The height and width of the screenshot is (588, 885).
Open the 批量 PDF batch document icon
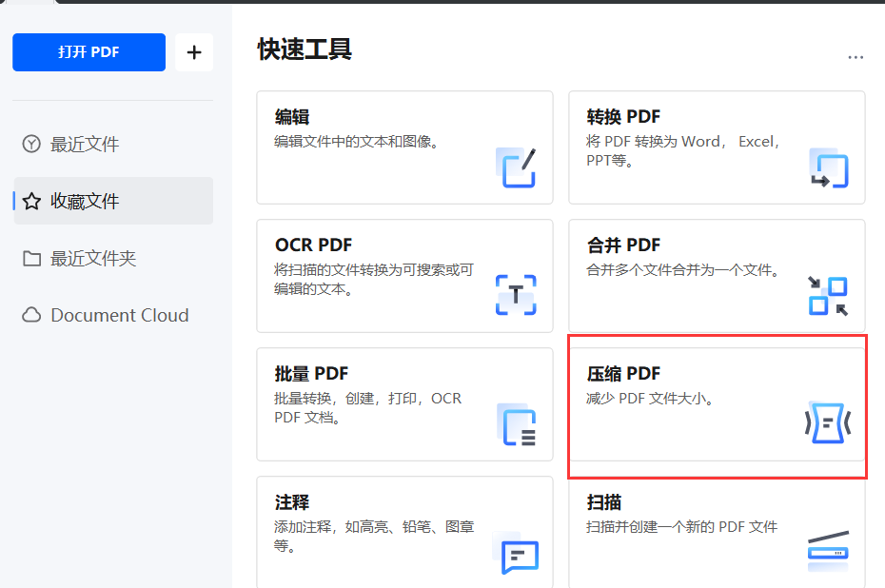(517, 425)
